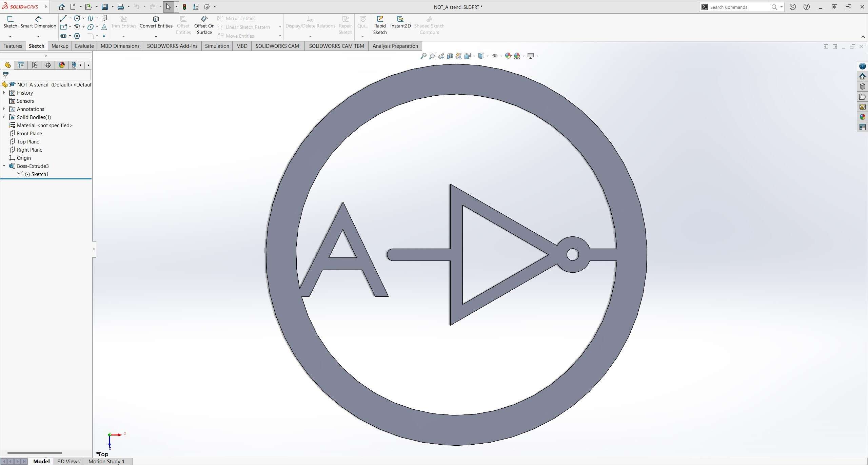Click Zoom to Fit in view toolbar
The height and width of the screenshot is (465, 868).
pyautogui.click(x=423, y=56)
